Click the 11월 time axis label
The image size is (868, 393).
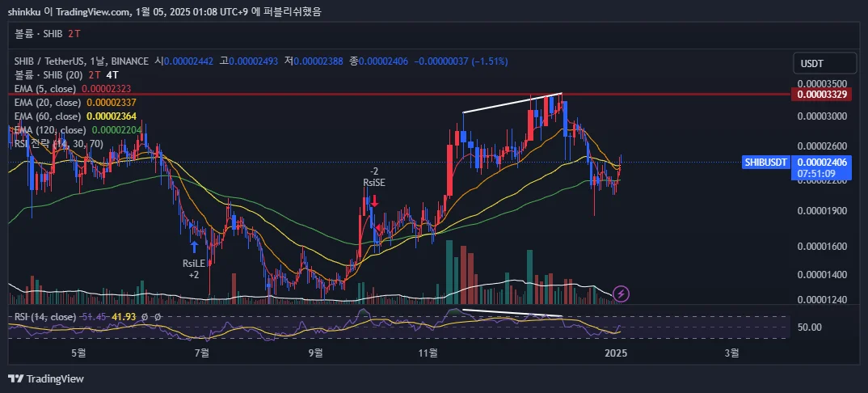pyautogui.click(x=429, y=352)
